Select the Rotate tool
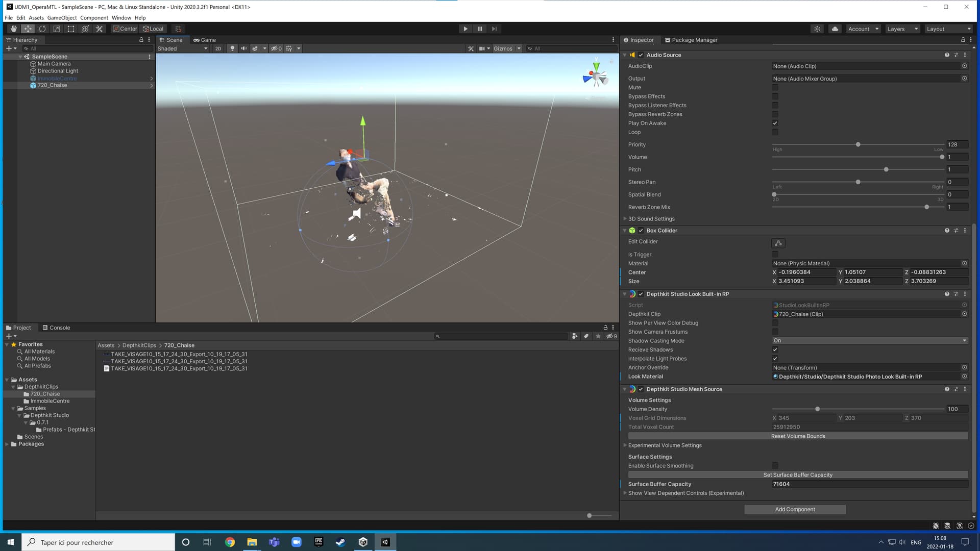The width and height of the screenshot is (980, 551). click(x=42, y=29)
